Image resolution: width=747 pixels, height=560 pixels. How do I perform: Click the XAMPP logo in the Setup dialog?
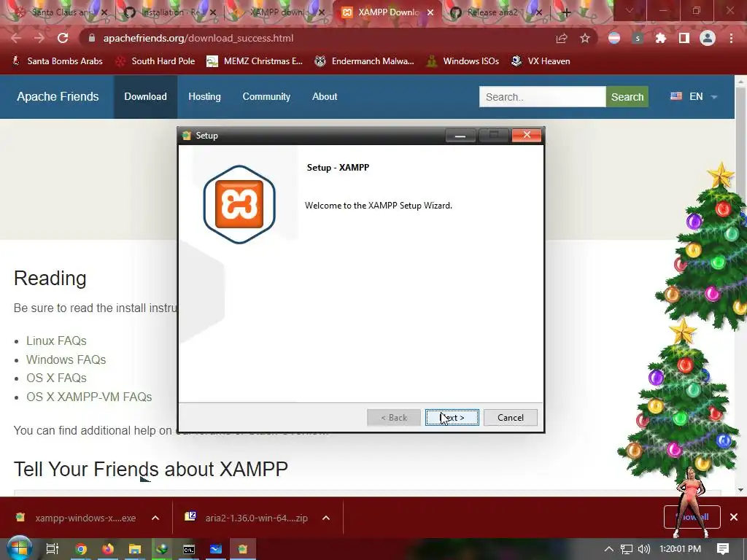239,204
